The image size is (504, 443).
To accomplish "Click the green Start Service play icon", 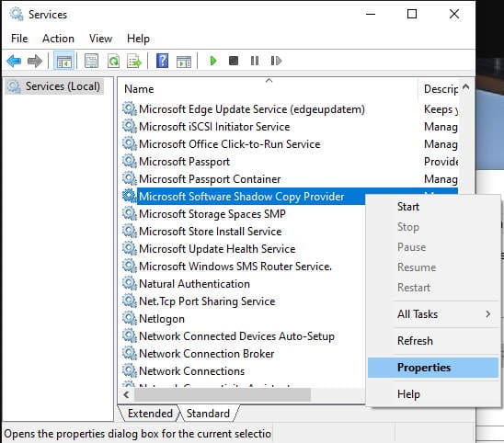I will tap(212, 61).
